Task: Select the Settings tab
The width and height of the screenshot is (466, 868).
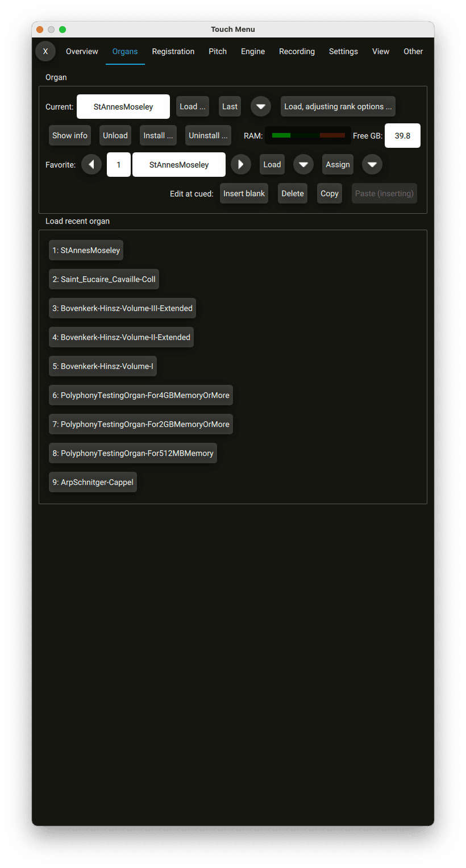Action: (x=343, y=51)
